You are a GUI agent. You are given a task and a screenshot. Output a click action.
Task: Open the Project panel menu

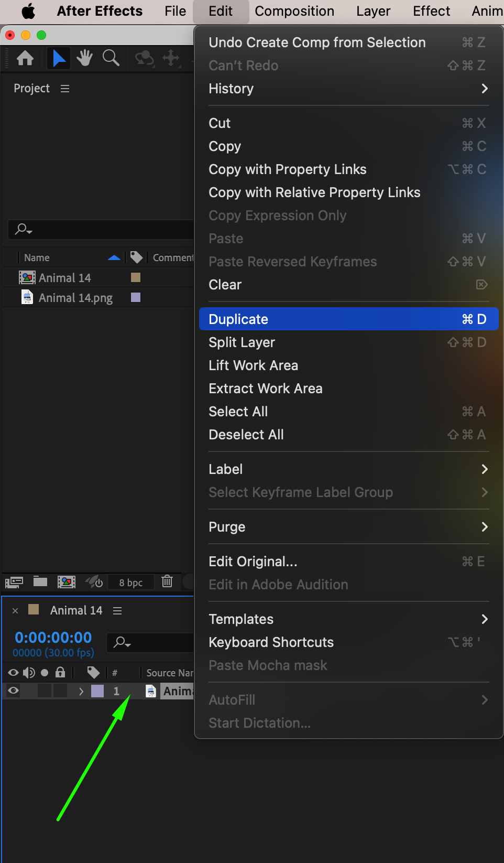pyautogui.click(x=65, y=89)
